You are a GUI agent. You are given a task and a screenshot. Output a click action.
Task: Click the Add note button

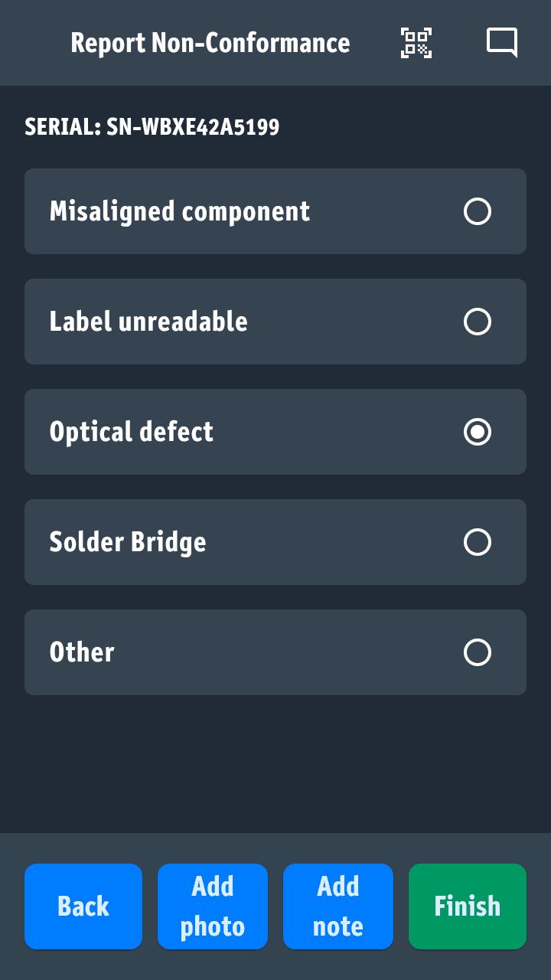pos(337,906)
